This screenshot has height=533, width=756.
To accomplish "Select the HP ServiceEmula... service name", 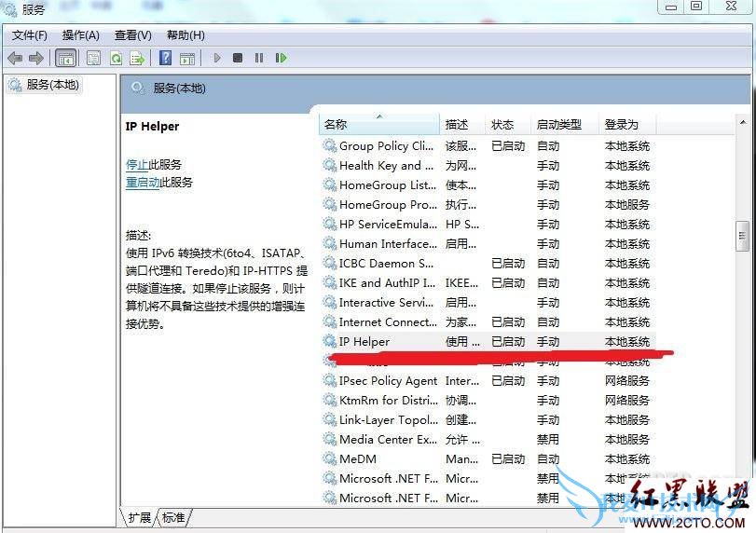I will tap(388, 224).
